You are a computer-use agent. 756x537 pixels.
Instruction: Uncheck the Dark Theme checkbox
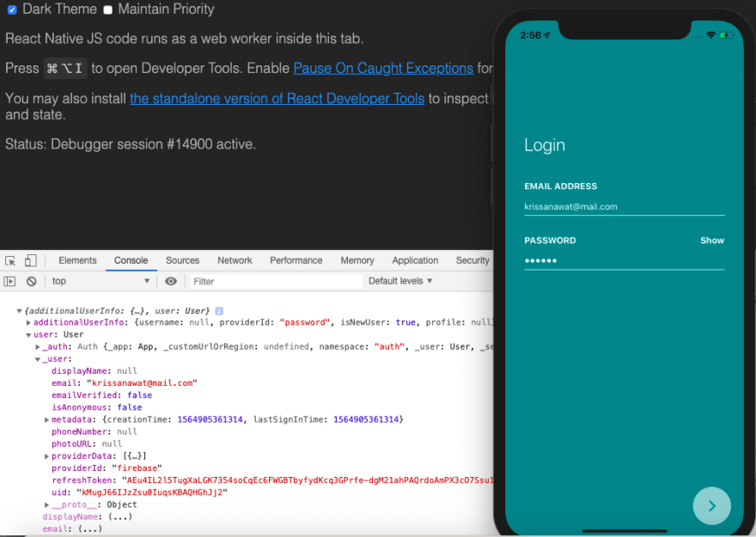[x=12, y=9]
